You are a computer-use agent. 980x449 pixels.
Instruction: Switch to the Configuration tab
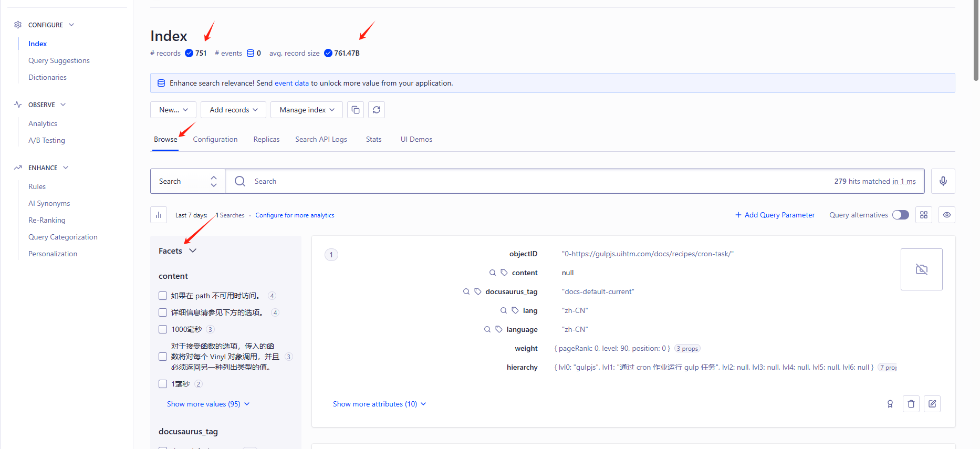click(x=215, y=139)
